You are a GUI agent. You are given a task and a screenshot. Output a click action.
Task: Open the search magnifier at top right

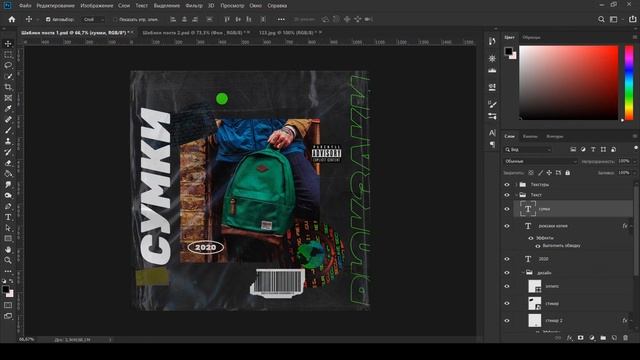pos(601,19)
